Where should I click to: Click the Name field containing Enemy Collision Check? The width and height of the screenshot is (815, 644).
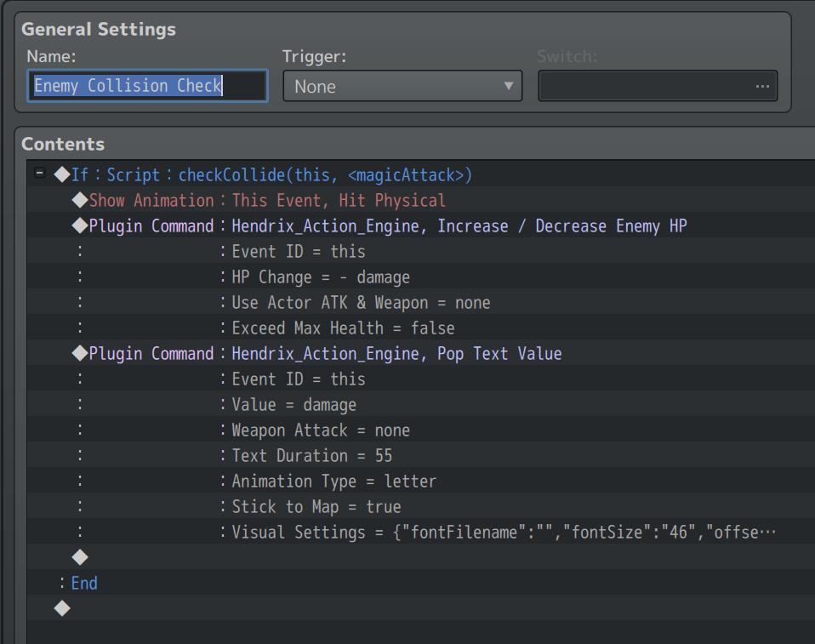point(147,86)
